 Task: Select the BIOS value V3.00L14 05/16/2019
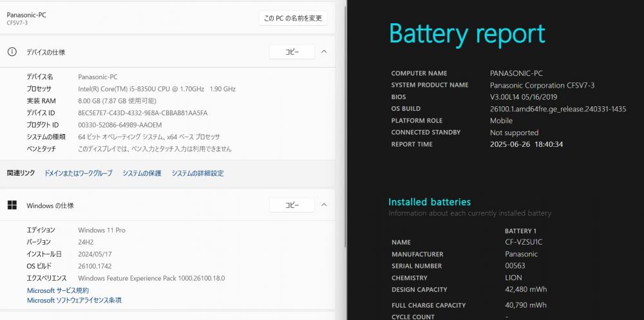pyautogui.click(x=524, y=97)
